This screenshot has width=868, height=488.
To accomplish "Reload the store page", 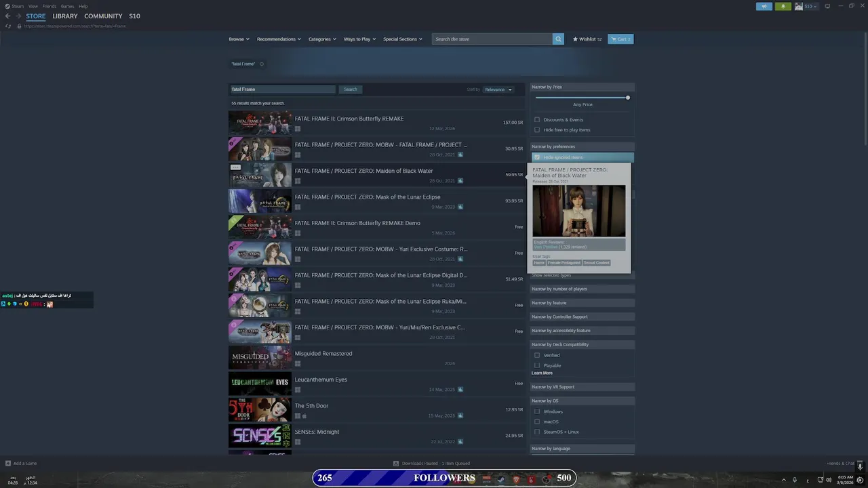I will pyautogui.click(x=8, y=26).
